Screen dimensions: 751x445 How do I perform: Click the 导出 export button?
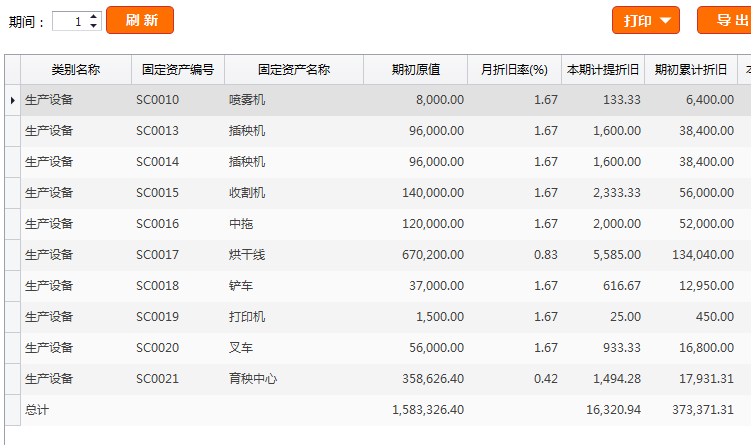[725, 20]
